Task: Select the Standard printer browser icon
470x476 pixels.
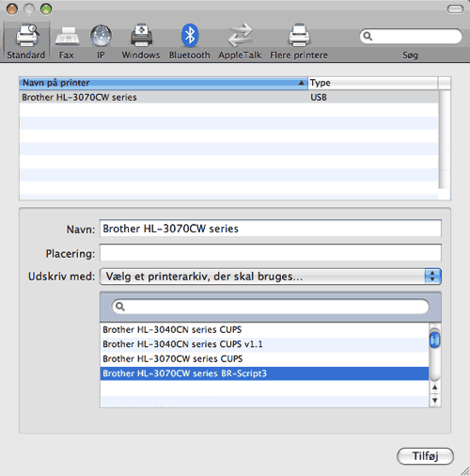Action: pos(26,40)
